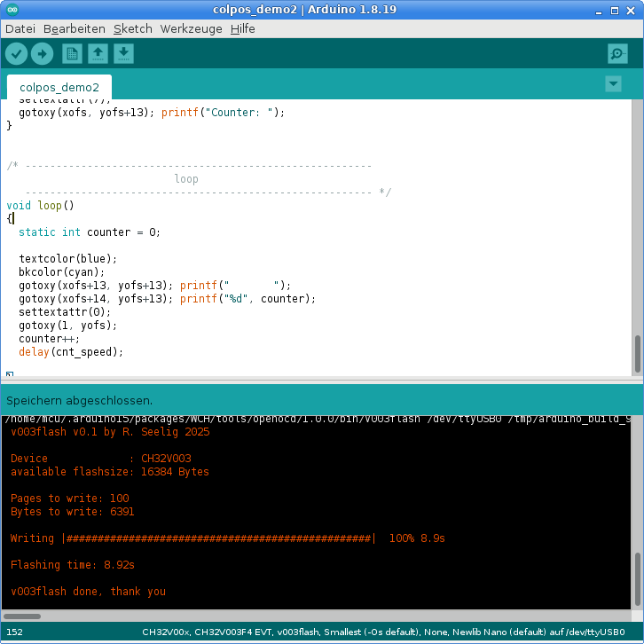This screenshot has width=644, height=644.
Task: Click the Upload arrow toolbar button
Action: click(42, 54)
